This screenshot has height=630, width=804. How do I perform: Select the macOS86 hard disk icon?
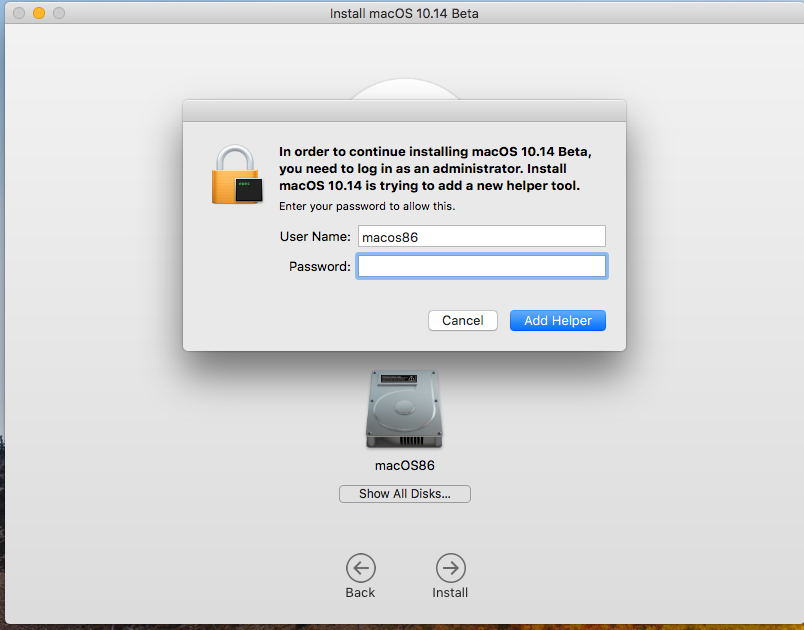(404, 410)
